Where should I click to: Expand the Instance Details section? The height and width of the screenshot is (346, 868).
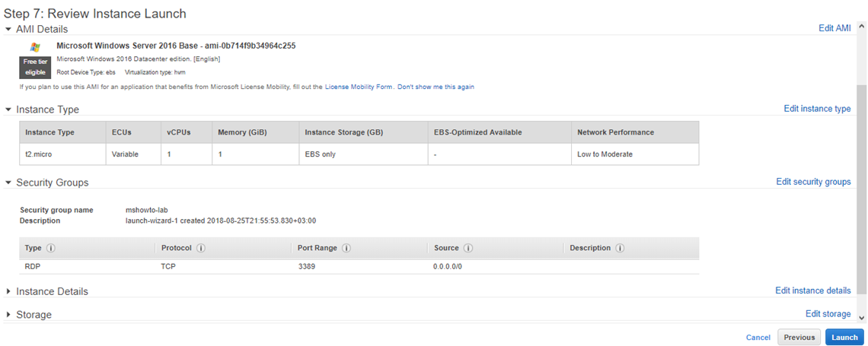click(8, 291)
